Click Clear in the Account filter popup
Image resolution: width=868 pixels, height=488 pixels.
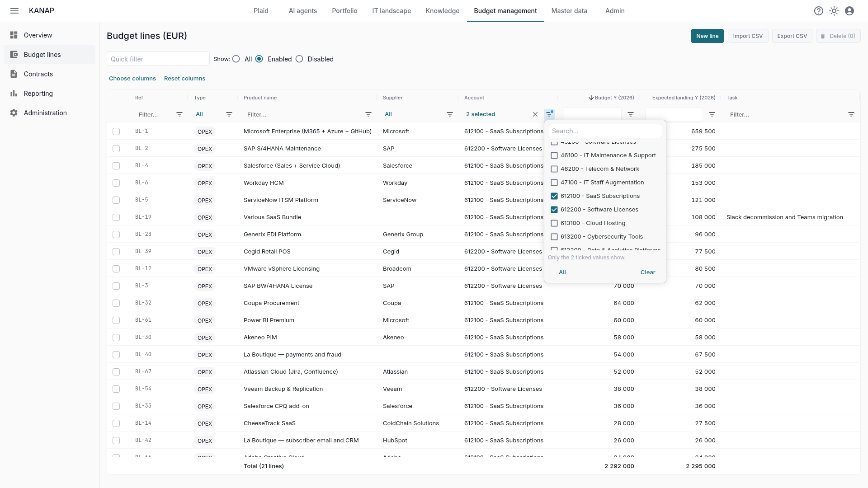(x=648, y=272)
